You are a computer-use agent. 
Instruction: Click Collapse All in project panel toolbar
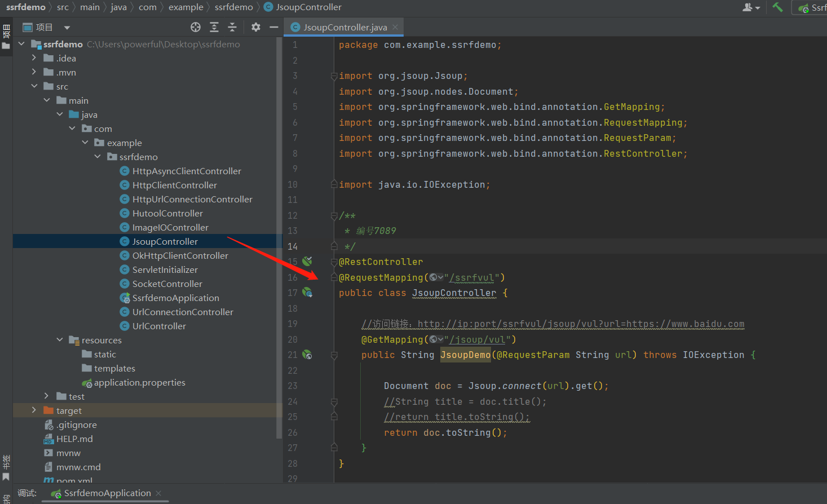click(x=232, y=27)
